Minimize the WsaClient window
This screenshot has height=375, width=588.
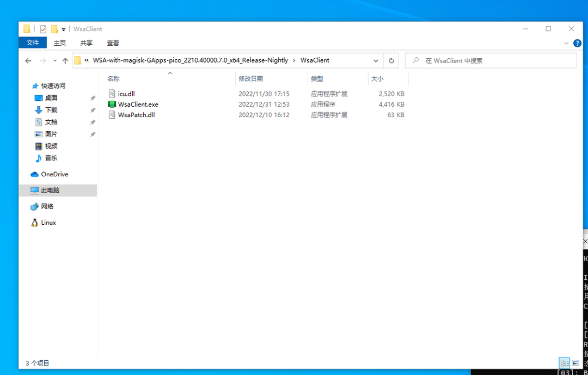click(x=526, y=29)
